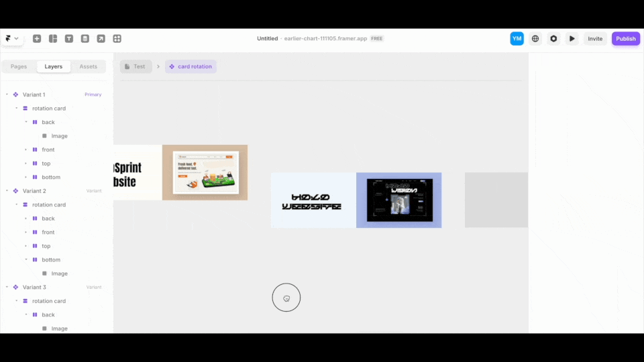Switch to the Pages tab
Screen dimensions: 644x362
[19, 66]
